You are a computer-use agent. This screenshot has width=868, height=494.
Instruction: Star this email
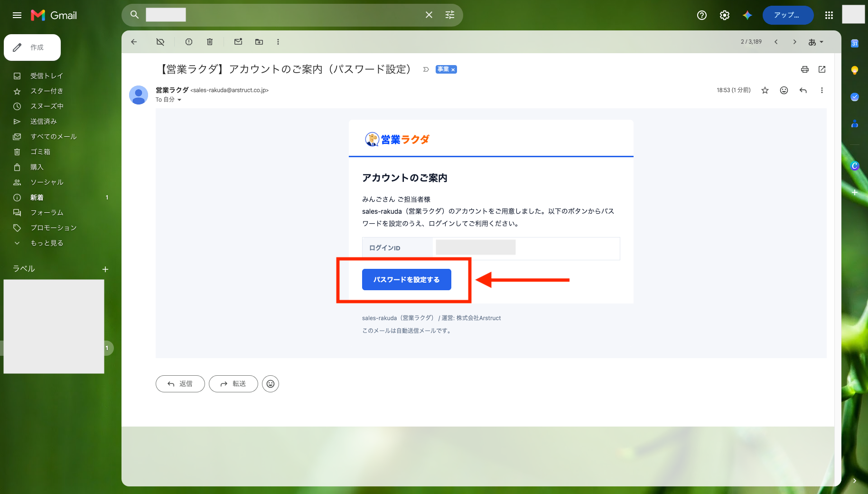(x=765, y=90)
